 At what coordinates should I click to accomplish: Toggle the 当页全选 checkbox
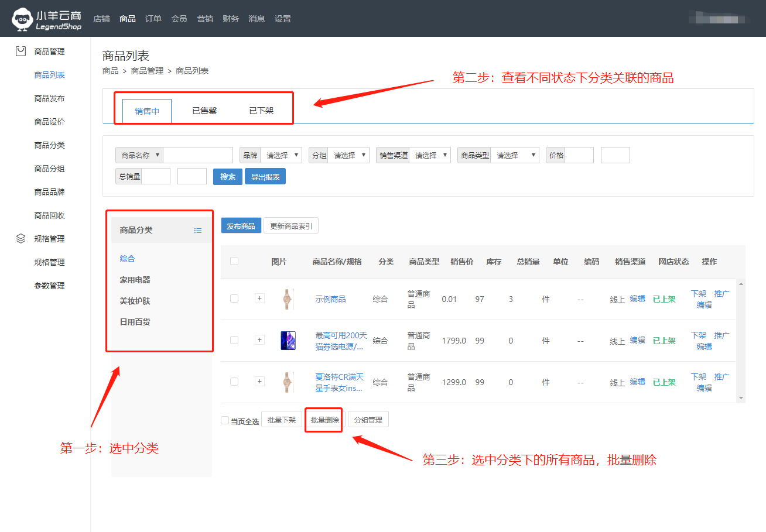225,420
